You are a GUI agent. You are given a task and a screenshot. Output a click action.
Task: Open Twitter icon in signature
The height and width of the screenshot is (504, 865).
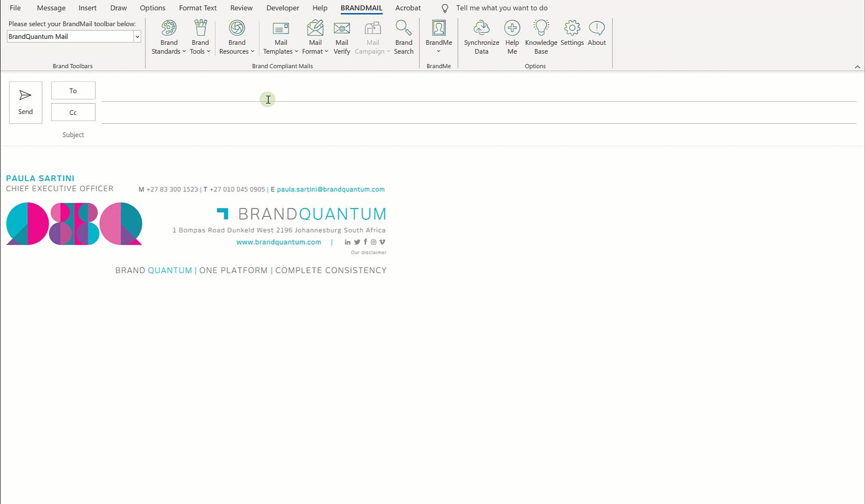click(x=357, y=242)
